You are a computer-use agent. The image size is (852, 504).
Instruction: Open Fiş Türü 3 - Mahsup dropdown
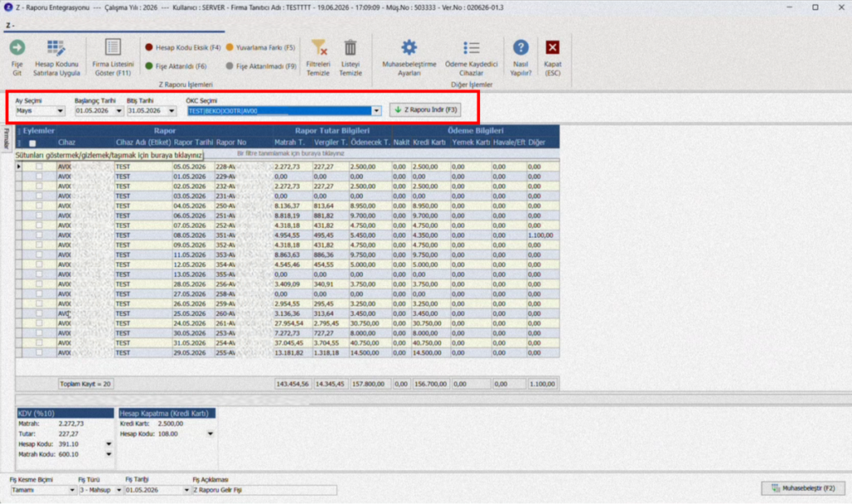click(x=119, y=490)
